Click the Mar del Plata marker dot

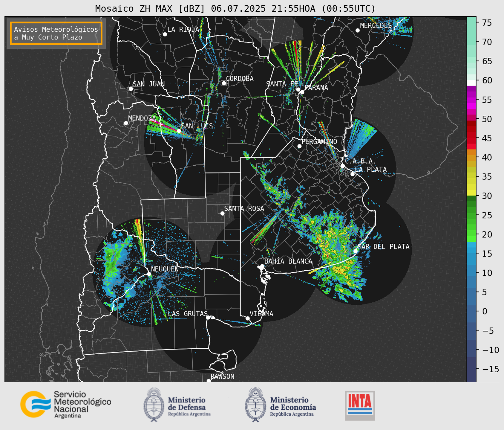pyautogui.click(x=356, y=251)
